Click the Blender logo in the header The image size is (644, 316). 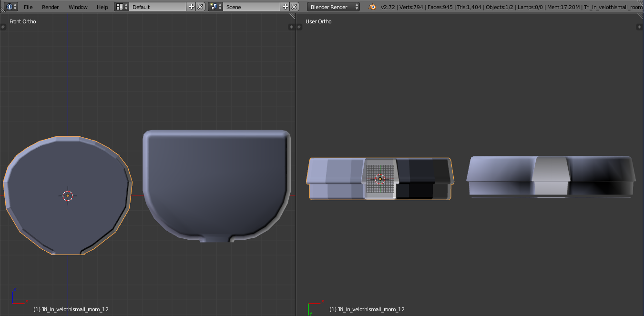[x=371, y=7]
